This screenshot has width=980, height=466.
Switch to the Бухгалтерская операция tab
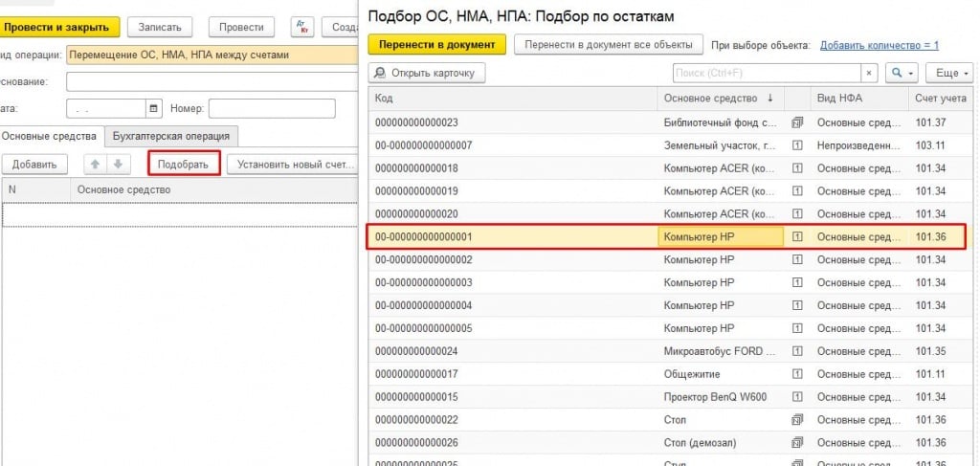click(x=171, y=136)
